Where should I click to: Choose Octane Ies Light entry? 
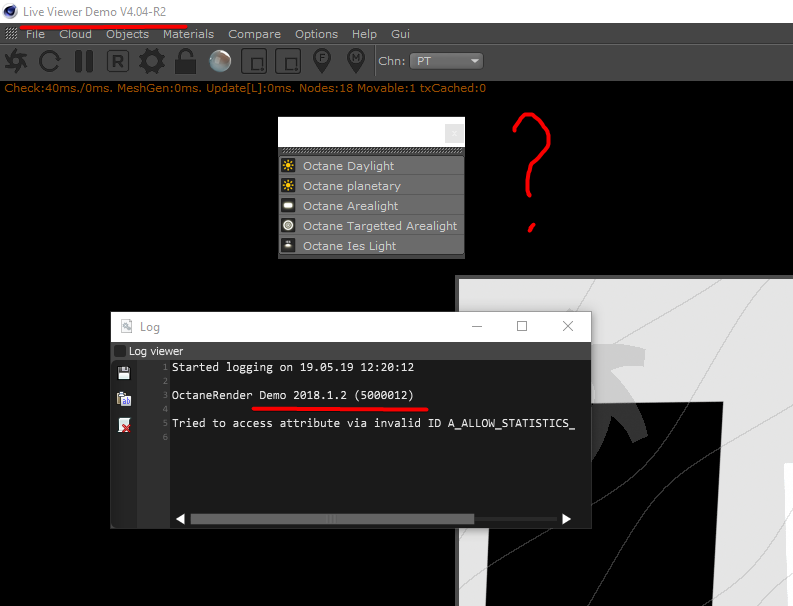click(371, 246)
